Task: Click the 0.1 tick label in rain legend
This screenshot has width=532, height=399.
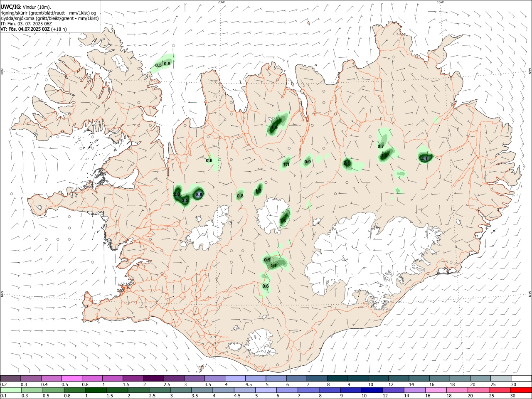Action: [x=3, y=396]
